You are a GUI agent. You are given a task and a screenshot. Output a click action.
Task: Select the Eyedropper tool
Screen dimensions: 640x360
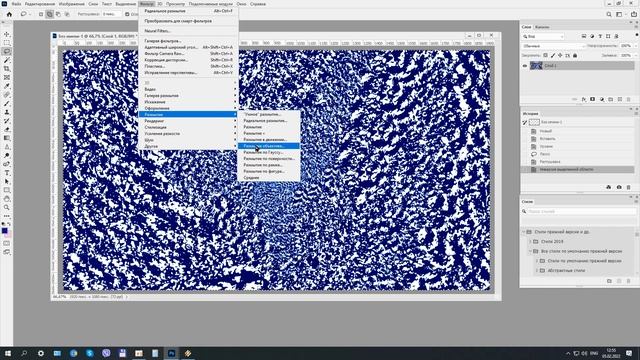7,86
